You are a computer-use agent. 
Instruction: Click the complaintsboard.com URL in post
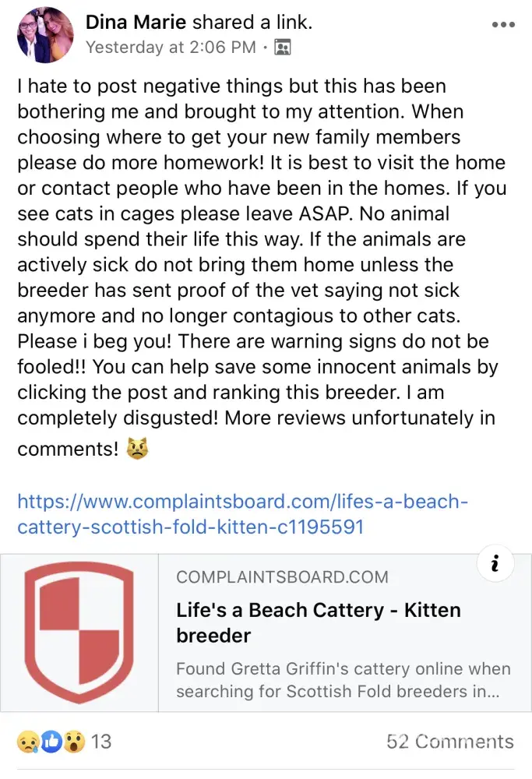click(242, 501)
